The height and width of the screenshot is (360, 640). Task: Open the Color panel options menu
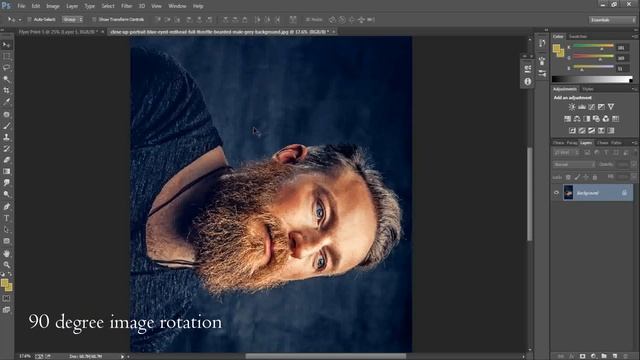[x=634, y=37]
